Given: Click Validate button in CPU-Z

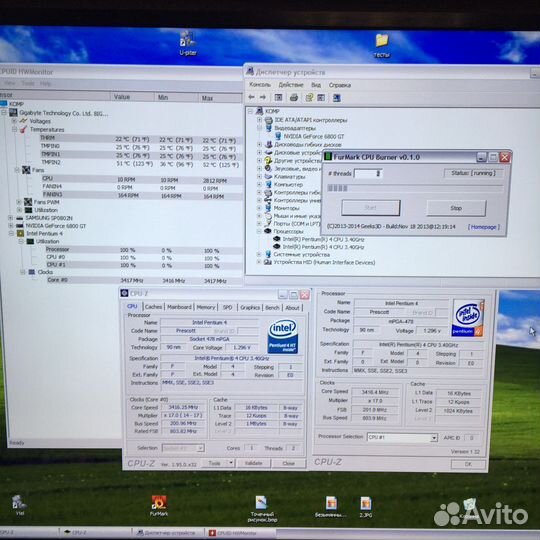Looking at the screenshot, I should pos(253,463).
